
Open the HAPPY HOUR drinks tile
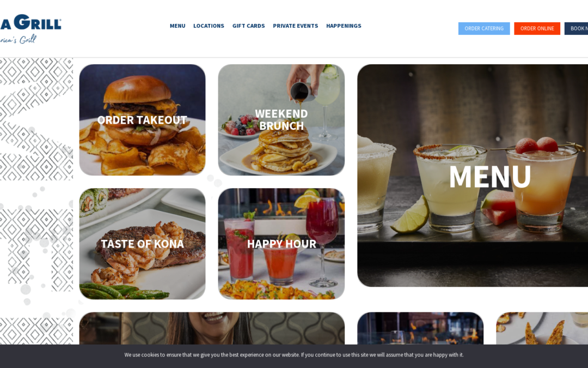click(x=281, y=244)
